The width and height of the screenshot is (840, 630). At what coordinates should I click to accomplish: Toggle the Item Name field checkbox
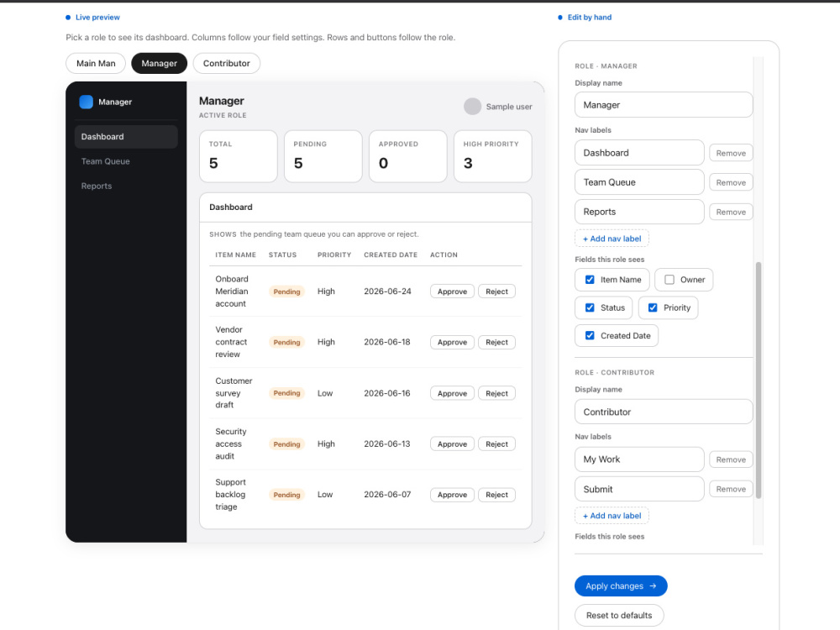(590, 280)
